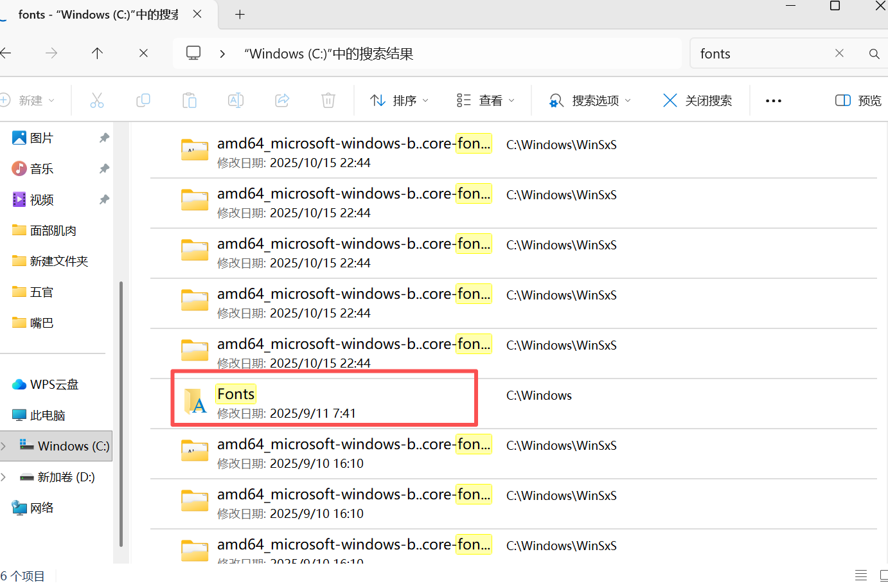This screenshot has height=588, width=888.
Task: Click the Fonts folder icon with letter A
Action: click(x=195, y=401)
